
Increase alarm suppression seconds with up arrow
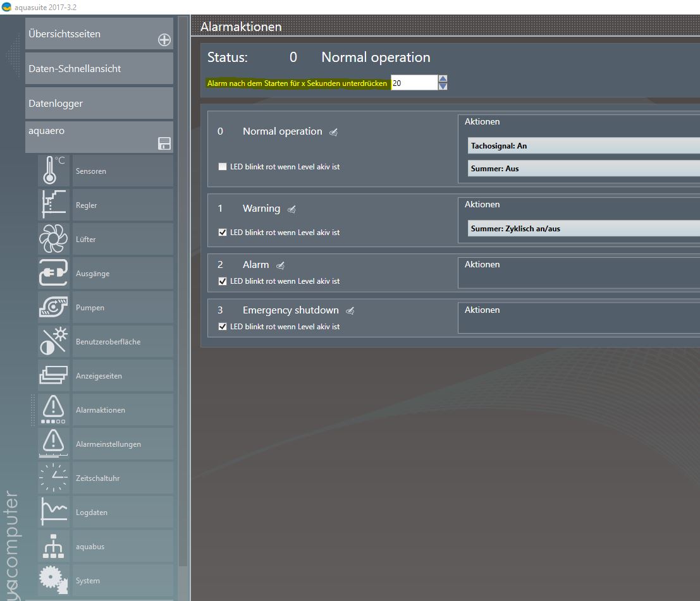(443, 79)
